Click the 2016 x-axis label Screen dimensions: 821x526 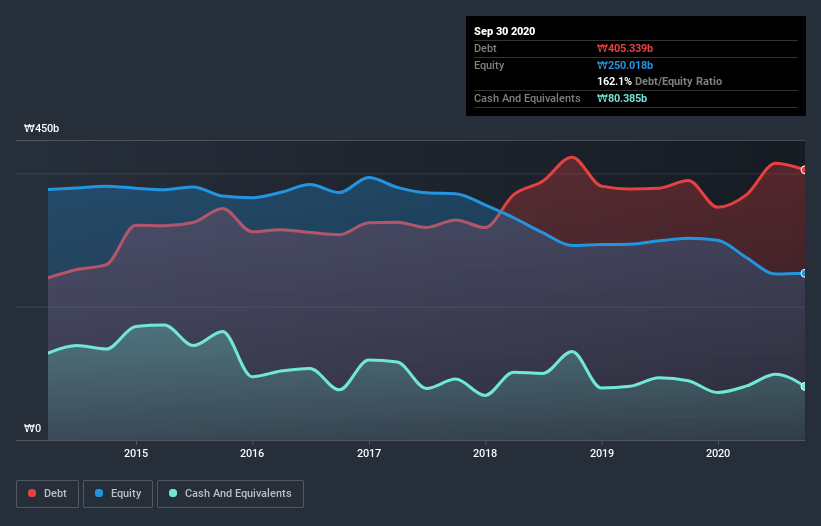[x=252, y=453]
